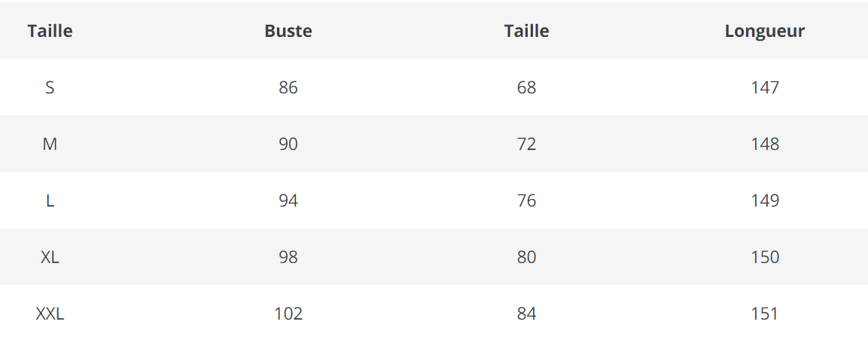The image size is (868, 349).
Task: Click the length value 150
Action: (764, 257)
